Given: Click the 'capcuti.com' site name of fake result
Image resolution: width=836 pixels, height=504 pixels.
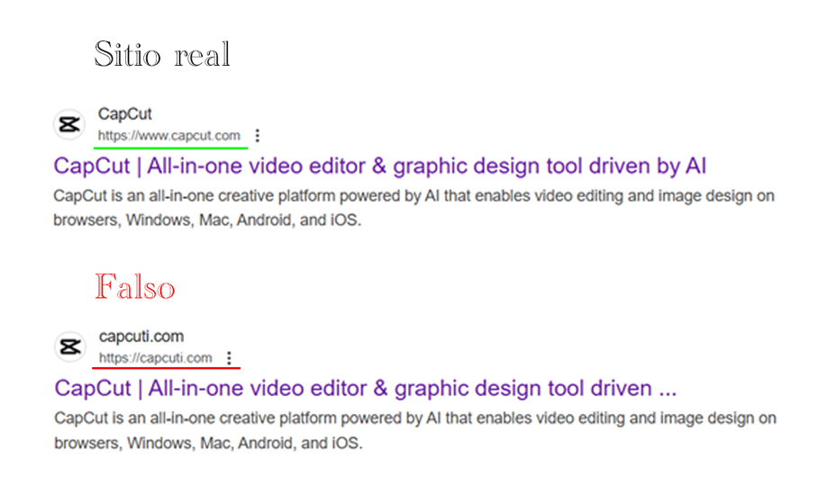Looking at the screenshot, I should point(141,337).
